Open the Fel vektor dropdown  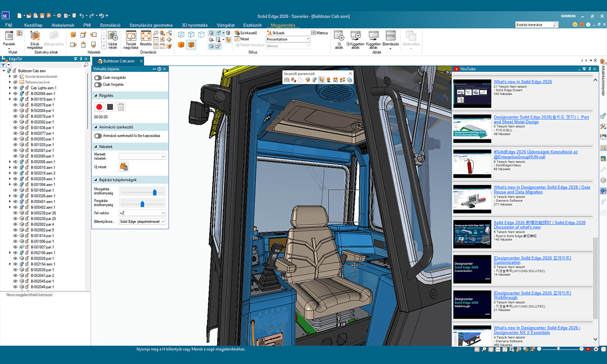point(142,213)
